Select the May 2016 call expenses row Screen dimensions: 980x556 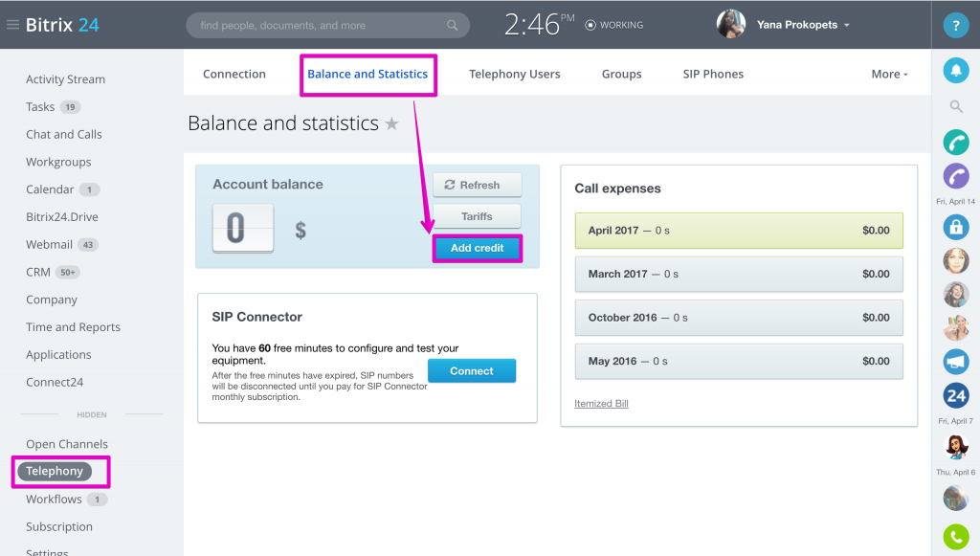point(739,361)
